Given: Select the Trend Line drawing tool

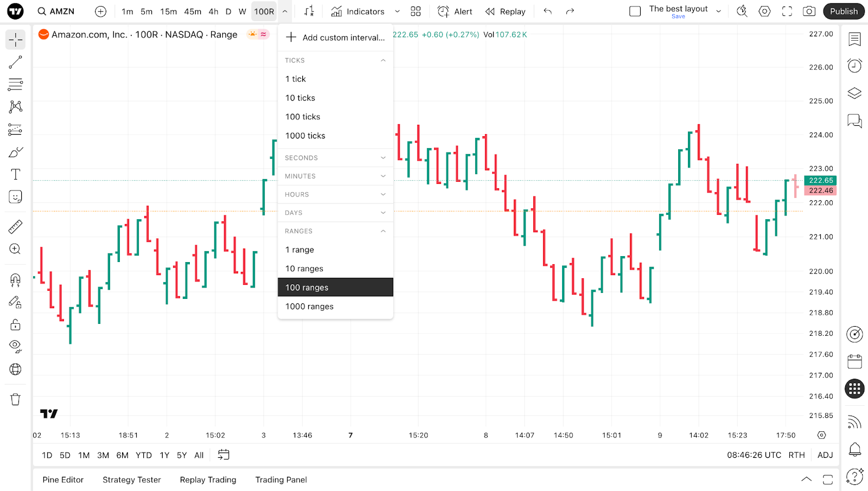Looking at the screenshot, I should click(15, 62).
